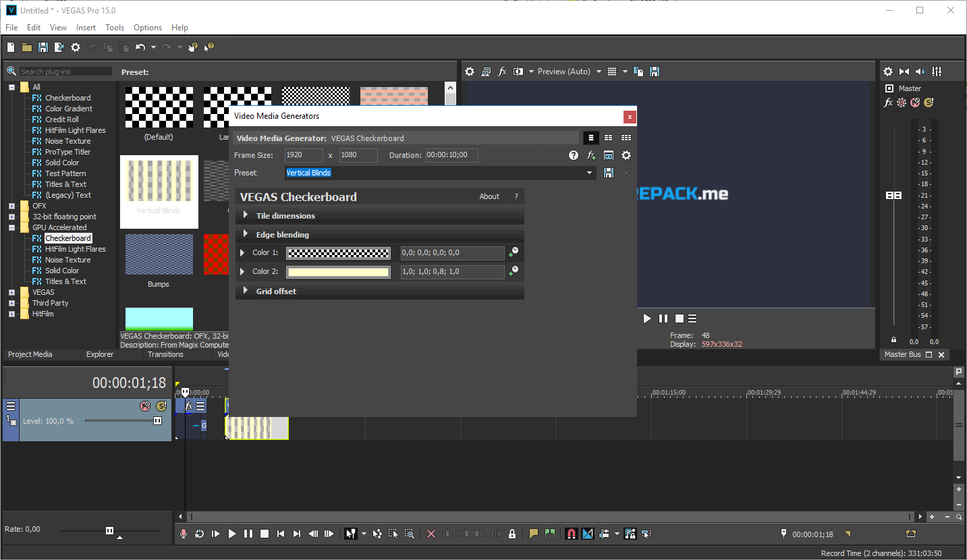Viewport: 967px width, 560px height.
Task: Toggle Master bus Solo icon
Action: tap(929, 103)
